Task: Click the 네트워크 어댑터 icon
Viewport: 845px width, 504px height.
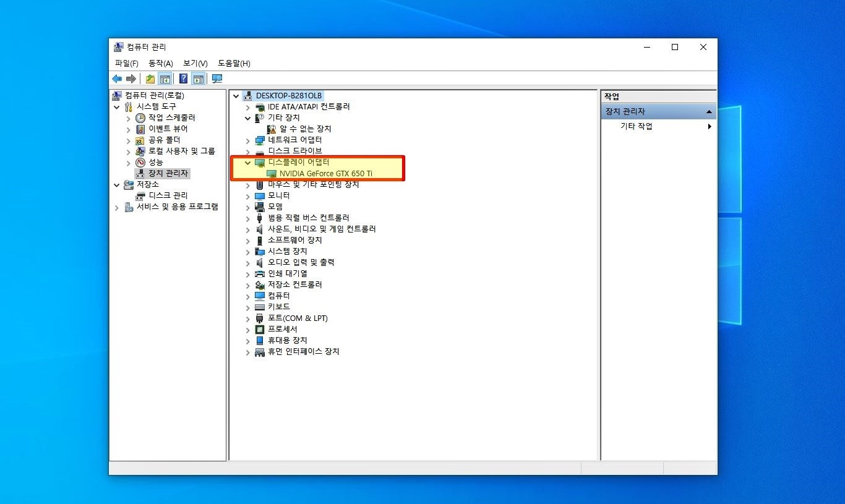Action: 260,140
